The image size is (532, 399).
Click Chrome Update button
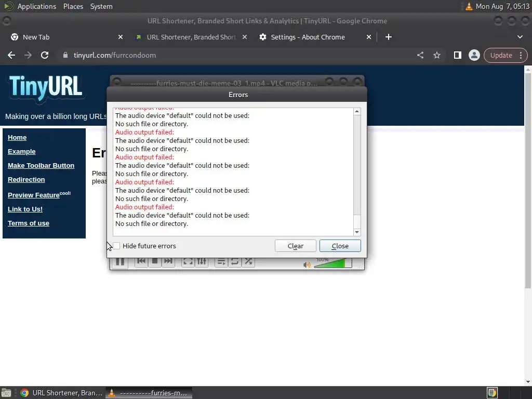[501, 55]
